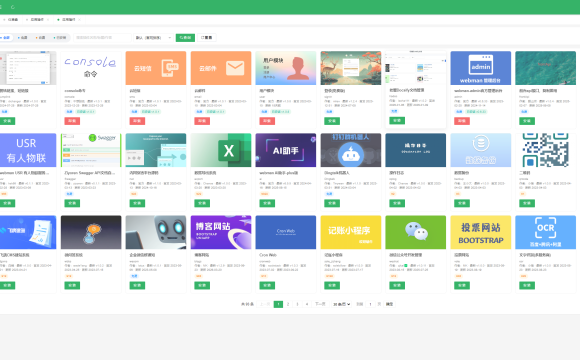Uninstall the console command app
This screenshot has width=580, height=360.
click(x=72, y=121)
